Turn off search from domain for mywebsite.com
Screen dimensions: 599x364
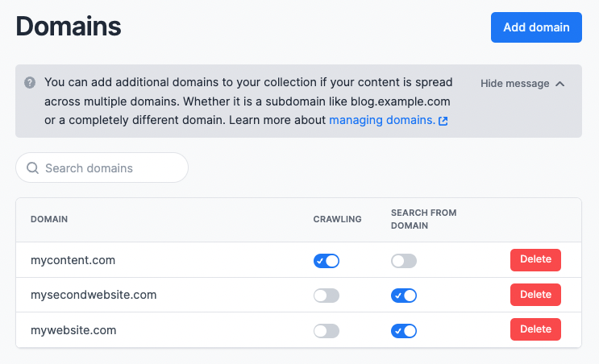click(404, 331)
